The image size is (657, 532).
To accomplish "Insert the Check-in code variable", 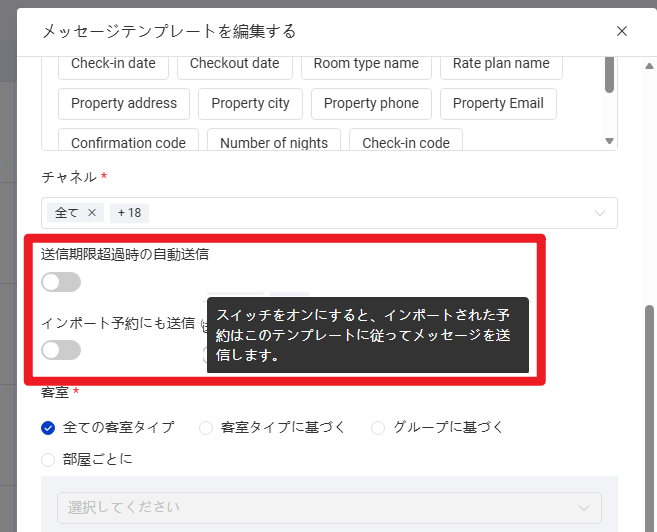I will pos(406,140).
